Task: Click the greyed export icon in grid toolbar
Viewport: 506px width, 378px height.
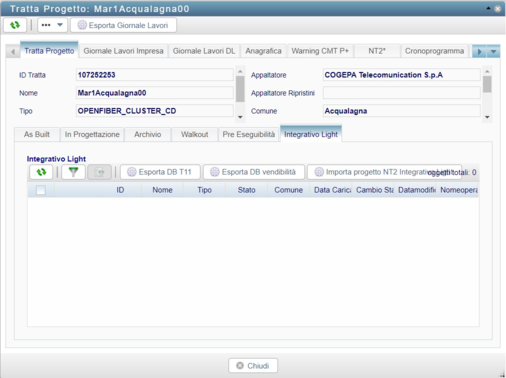Action: [x=99, y=172]
